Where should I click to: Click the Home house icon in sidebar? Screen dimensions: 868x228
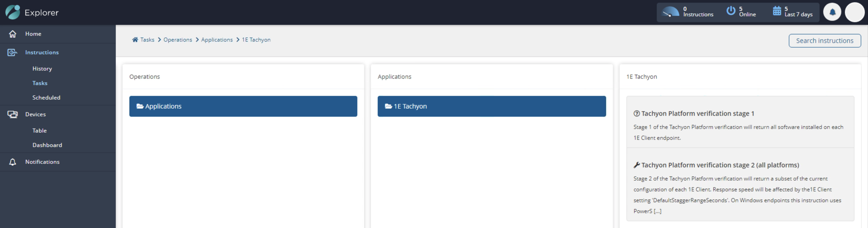pyautogui.click(x=12, y=34)
